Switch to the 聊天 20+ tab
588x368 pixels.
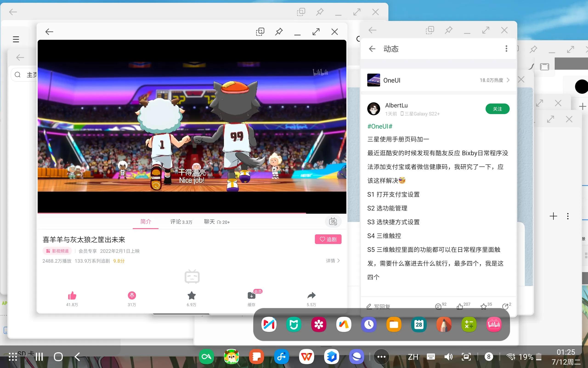[x=217, y=222]
